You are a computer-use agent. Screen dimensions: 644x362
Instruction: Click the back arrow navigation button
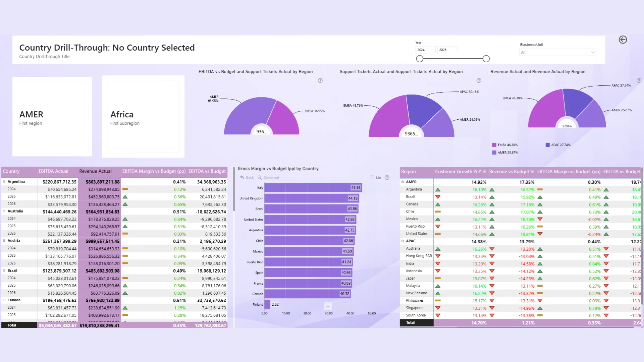click(623, 40)
